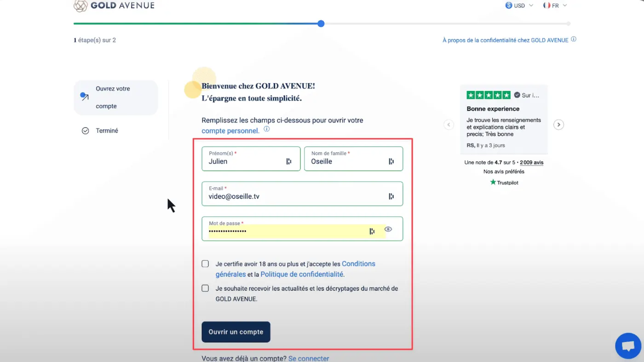
Task: Click the Trustpilot five-star rating
Action: coord(489,95)
